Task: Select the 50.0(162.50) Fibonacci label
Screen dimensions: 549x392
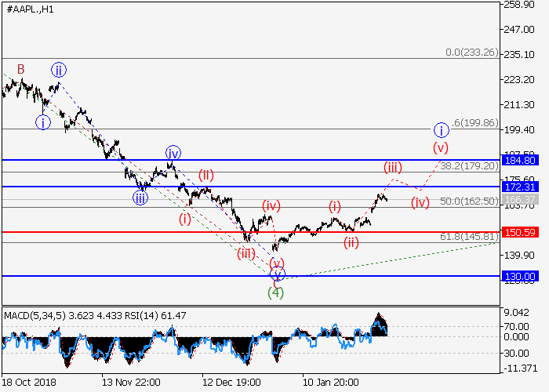Action: coord(469,201)
